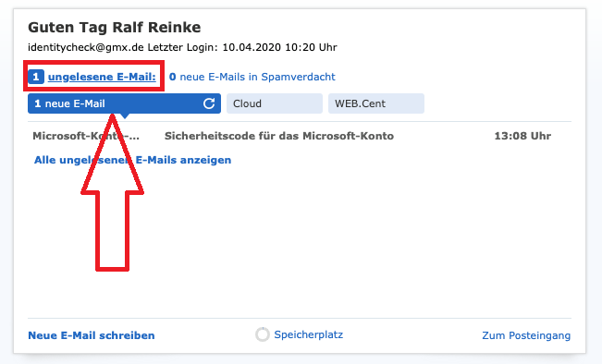Click the Speicherplatz circular usage icon
This screenshot has width=602, height=364.
point(263,334)
